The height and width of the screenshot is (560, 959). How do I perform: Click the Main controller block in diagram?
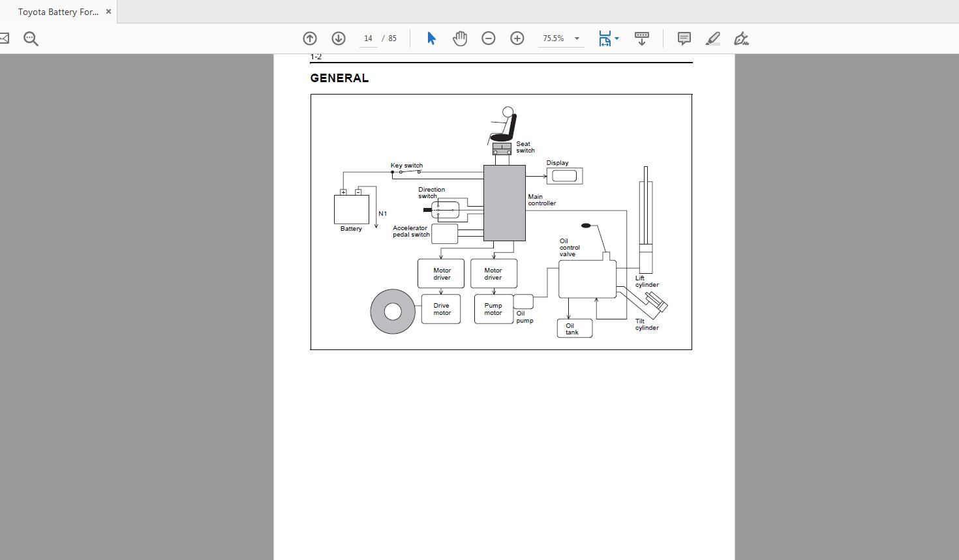coord(504,203)
